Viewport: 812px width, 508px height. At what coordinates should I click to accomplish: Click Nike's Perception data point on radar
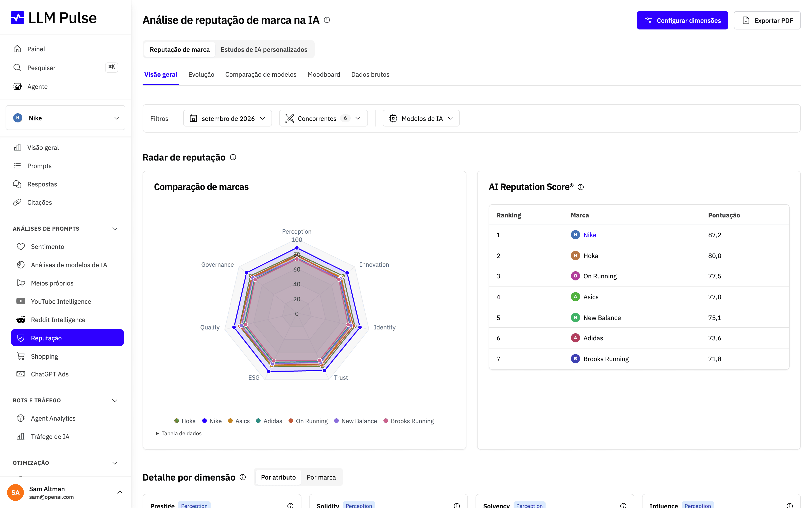coord(297,248)
